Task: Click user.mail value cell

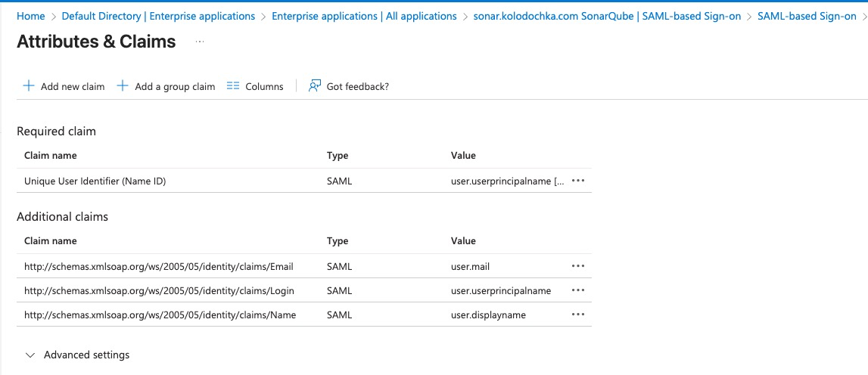Action: point(471,266)
